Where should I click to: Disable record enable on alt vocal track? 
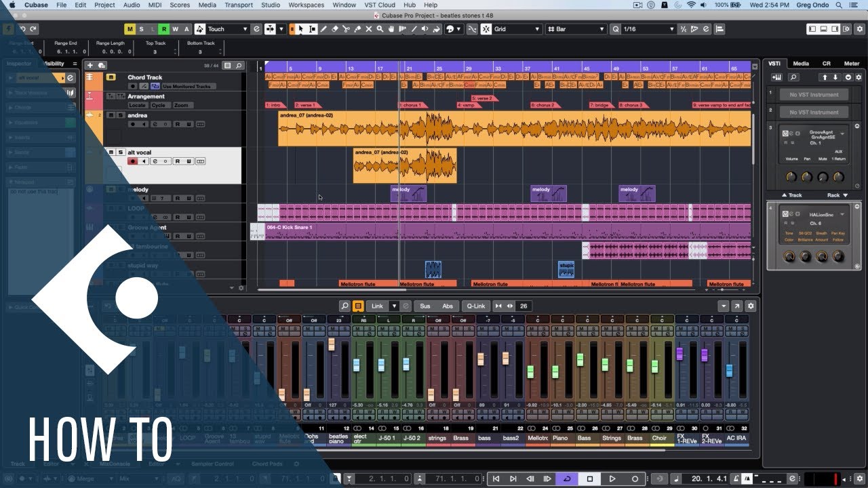click(132, 161)
